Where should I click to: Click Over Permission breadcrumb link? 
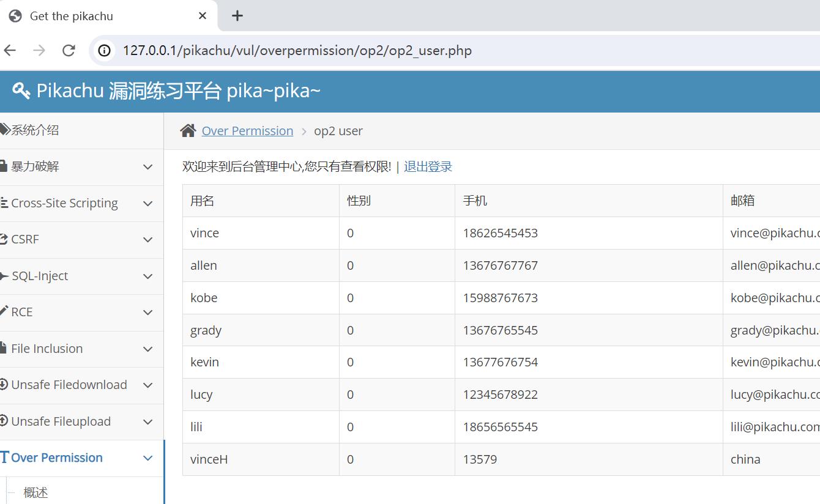[247, 131]
